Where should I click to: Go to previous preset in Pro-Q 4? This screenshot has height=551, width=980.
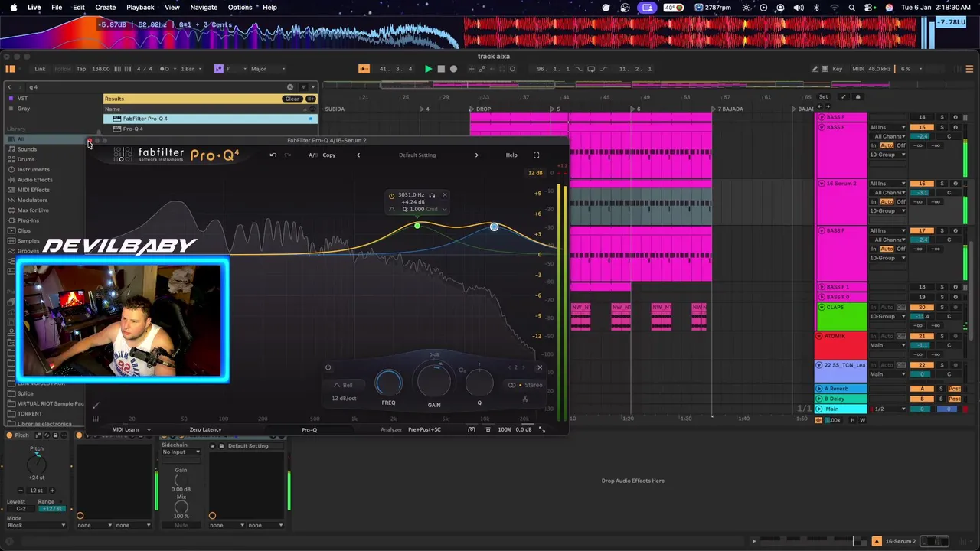click(358, 155)
